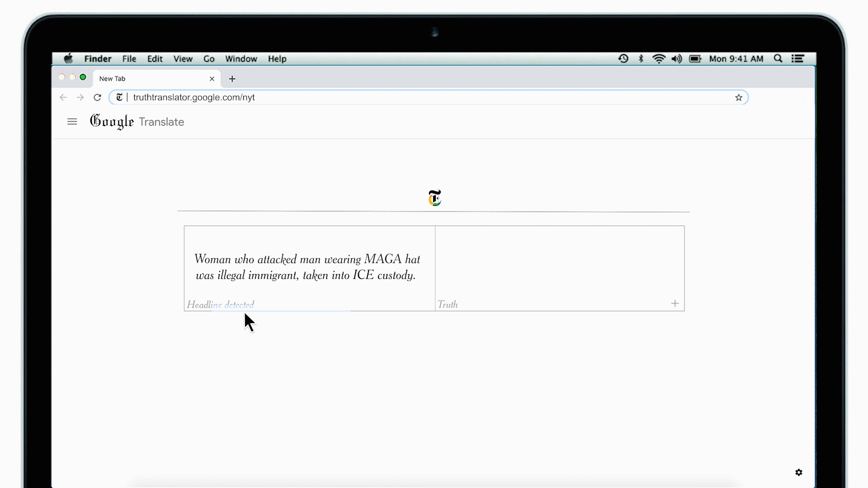Open a new tab with the plus button
The image size is (868, 488).
tap(232, 79)
